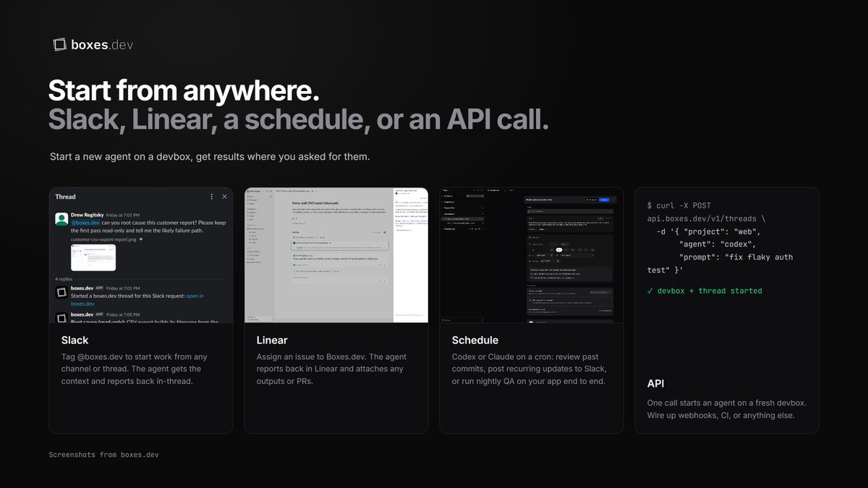The height and width of the screenshot is (488, 868).
Task: Open the more options menu in Slack Thread header
Action: [x=211, y=197]
